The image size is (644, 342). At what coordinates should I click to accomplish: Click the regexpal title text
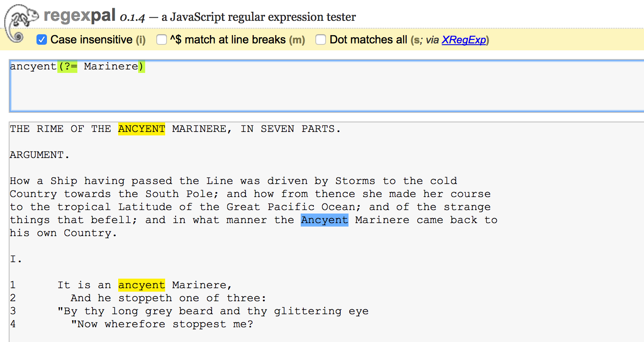(80, 16)
